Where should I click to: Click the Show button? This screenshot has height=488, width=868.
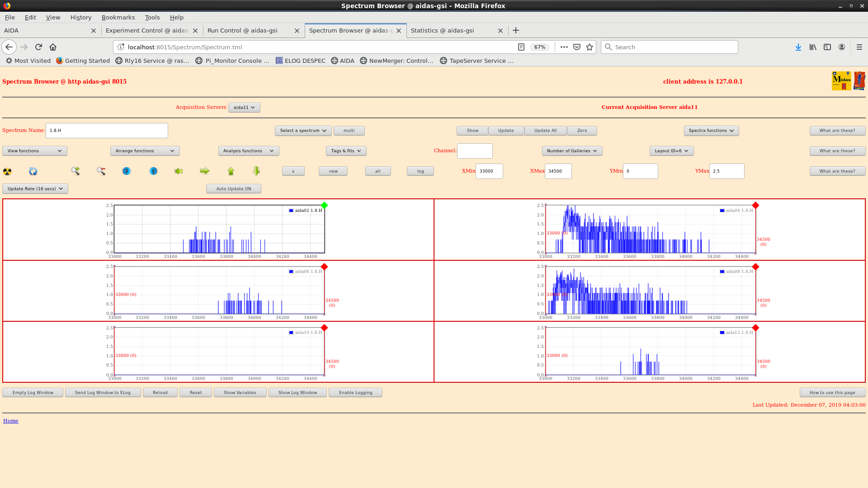coord(472,131)
